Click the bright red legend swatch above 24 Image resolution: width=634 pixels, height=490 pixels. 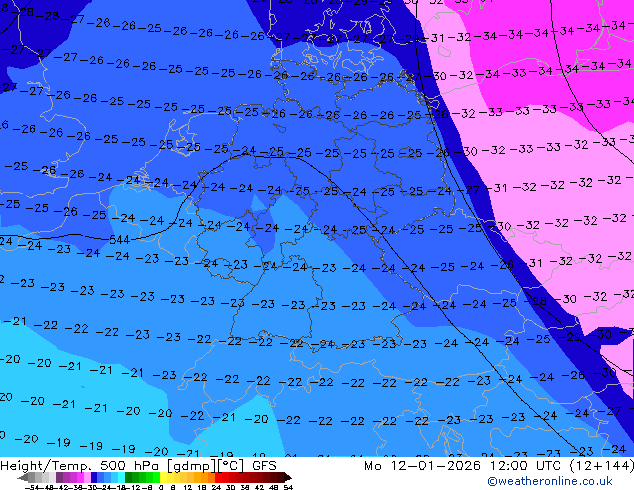pyautogui.click(x=218, y=478)
